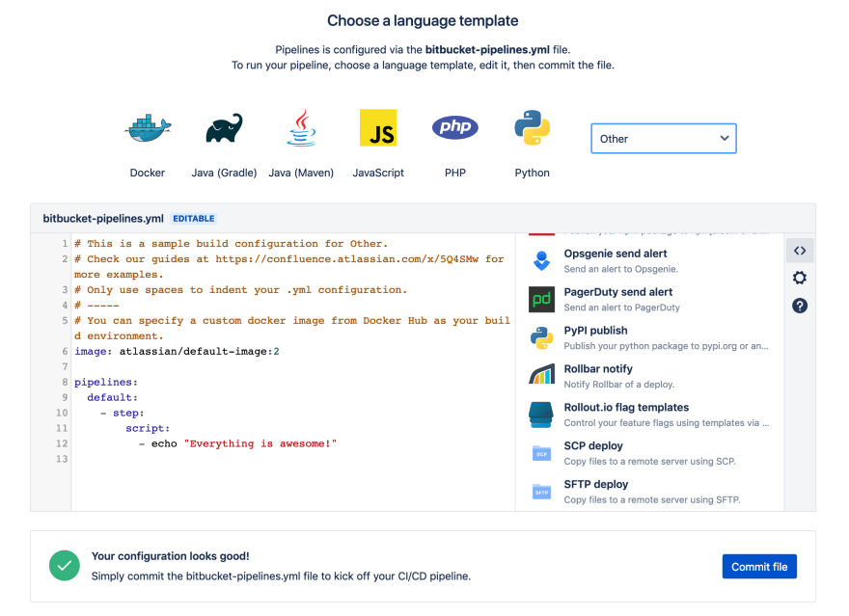Select the JavaScript JS template icon
Screen dimensions: 849x616
point(378,127)
